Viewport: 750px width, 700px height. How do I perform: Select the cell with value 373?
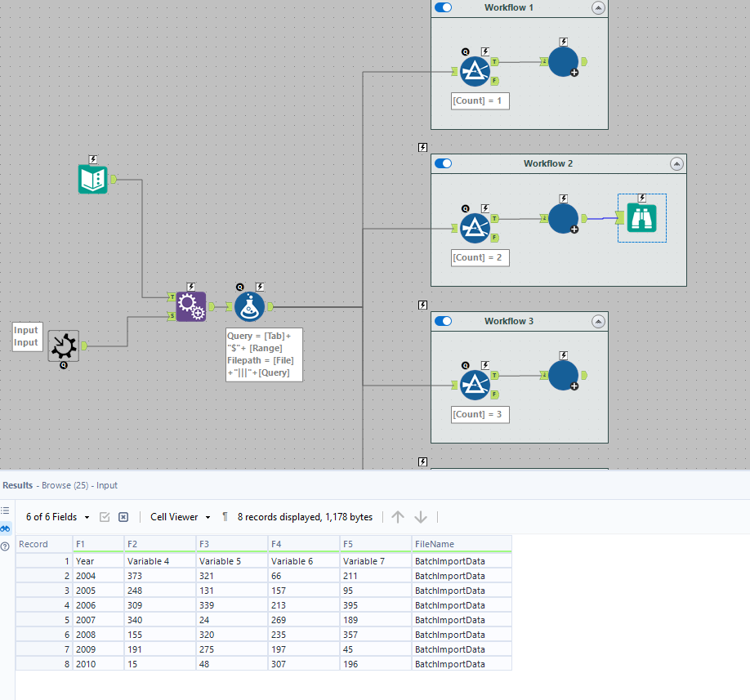tap(160, 576)
